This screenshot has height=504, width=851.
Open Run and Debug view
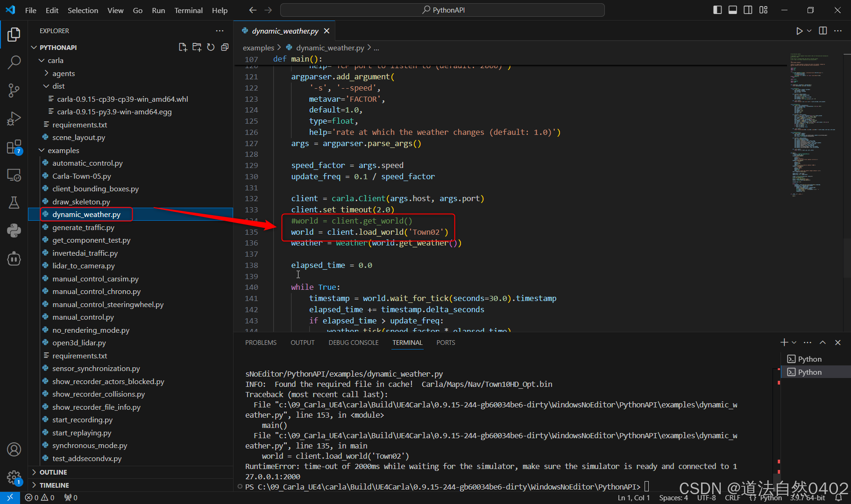pos(14,119)
